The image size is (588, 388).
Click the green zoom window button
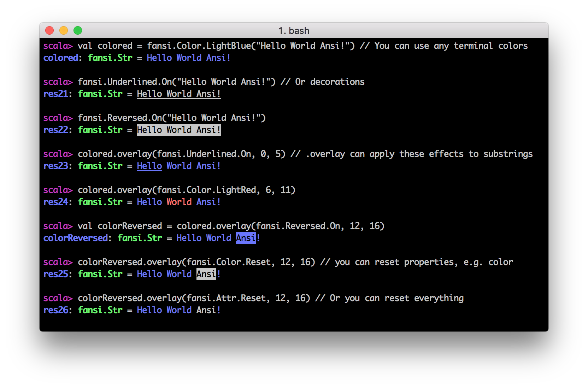click(x=78, y=31)
